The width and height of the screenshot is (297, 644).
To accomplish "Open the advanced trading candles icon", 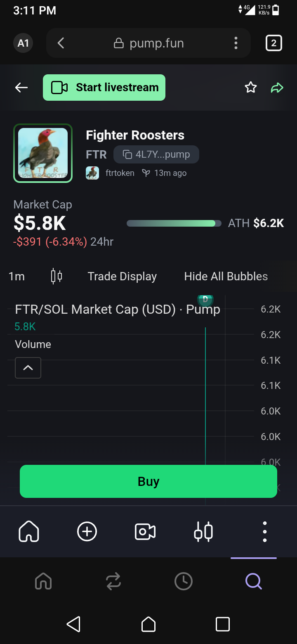I will 203,531.
